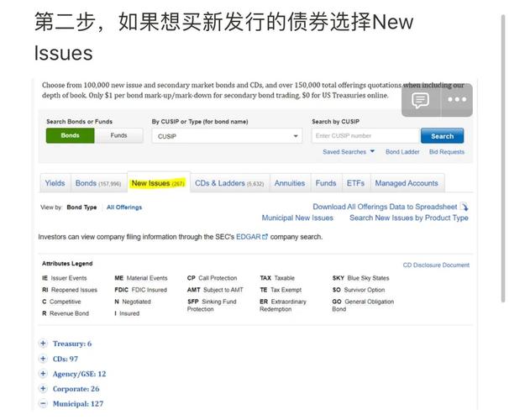Viewport: 509px width, 420px height.
Task: Open Municipal New Issues link
Action: point(297,218)
